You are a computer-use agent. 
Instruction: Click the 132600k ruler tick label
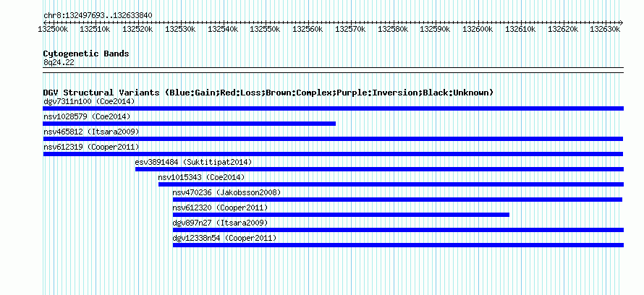coord(478,29)
